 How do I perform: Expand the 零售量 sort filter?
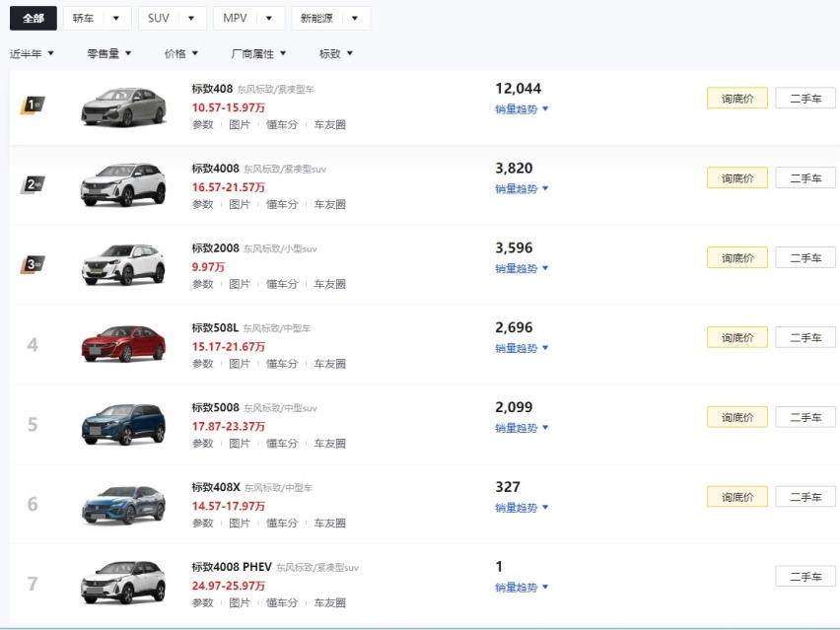(x=108, y=53)
